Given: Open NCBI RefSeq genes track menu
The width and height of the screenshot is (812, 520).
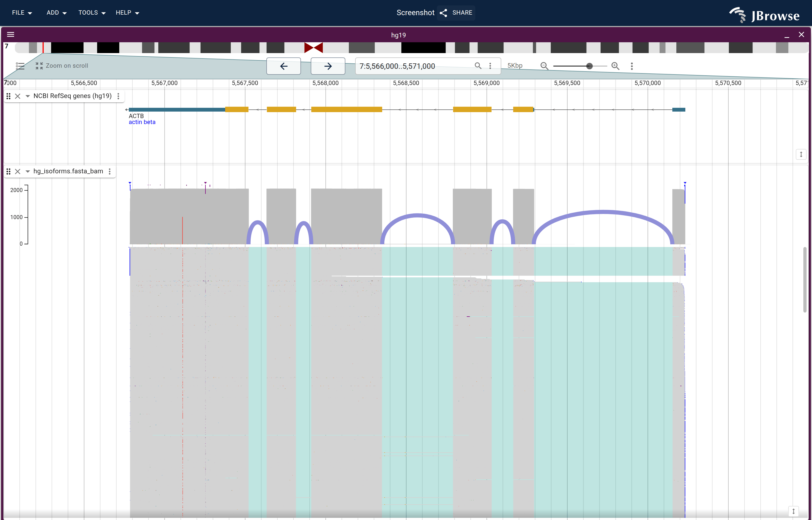Looking at the screenshot, I should (x=118, y=96).
